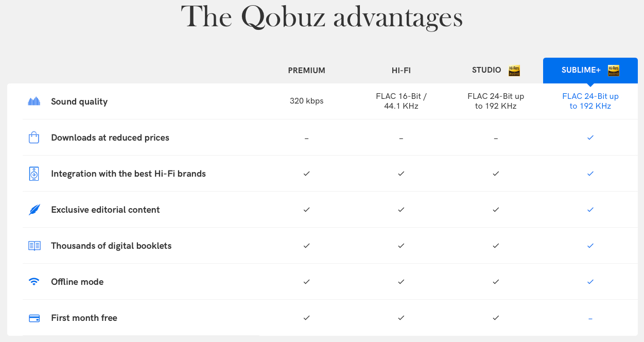Click the shopping bag icon for downloads
This screenshot has height=342, width=644.
point(34,138)
